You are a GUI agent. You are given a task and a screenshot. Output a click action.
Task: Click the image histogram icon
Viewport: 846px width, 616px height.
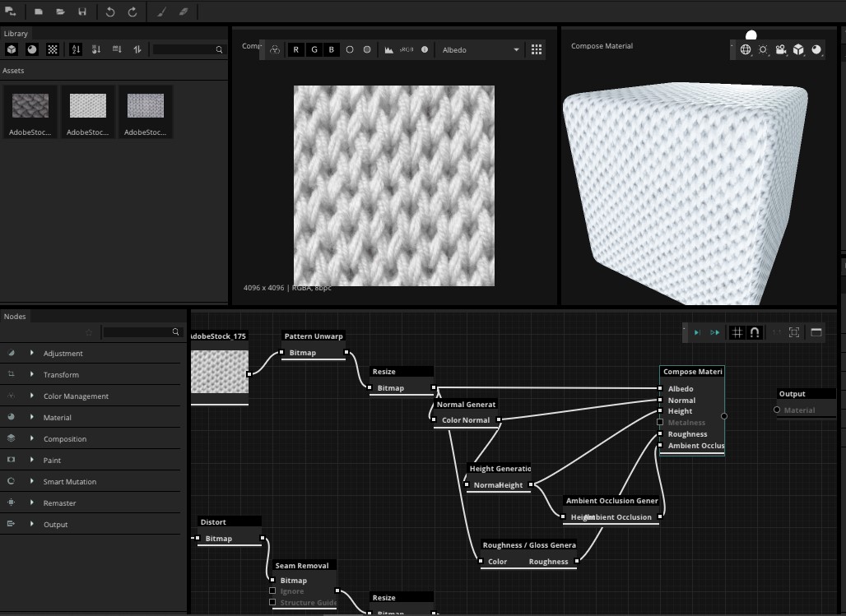(388, 49)
